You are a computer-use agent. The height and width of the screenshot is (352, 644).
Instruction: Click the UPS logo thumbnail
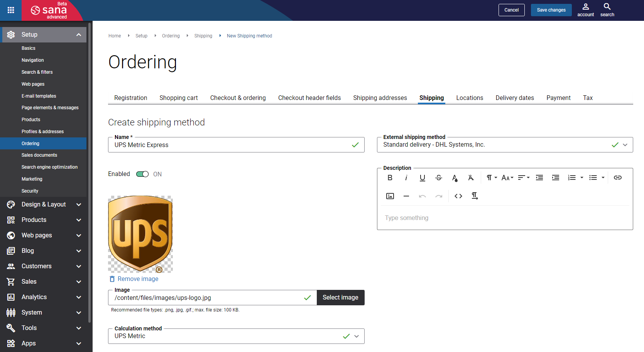(x=140, y=234)
